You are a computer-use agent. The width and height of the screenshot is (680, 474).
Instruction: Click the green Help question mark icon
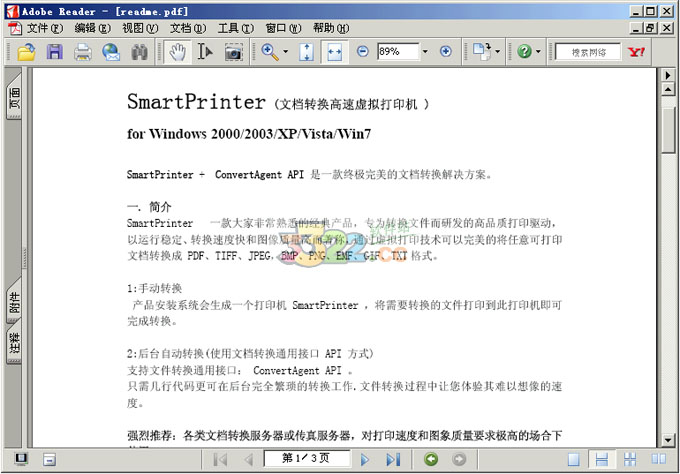(x=524, y=52)
